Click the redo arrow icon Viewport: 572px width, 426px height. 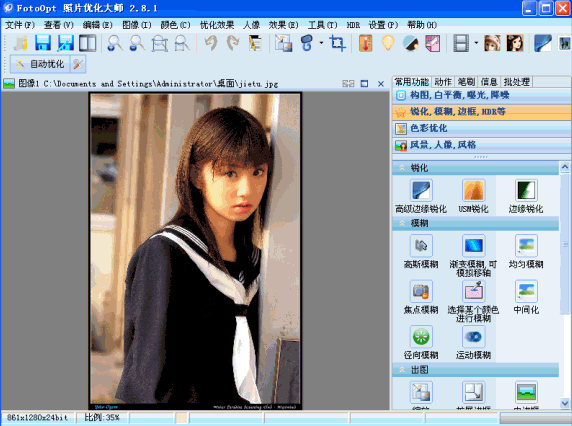point(233,43)
